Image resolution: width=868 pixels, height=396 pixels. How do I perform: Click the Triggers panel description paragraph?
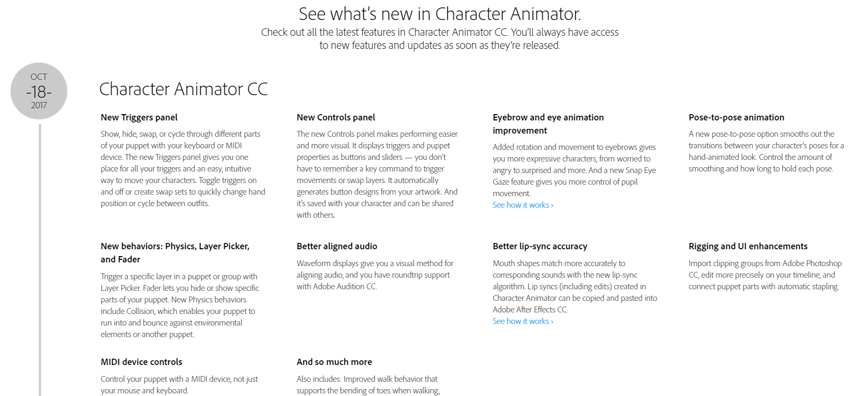[x=183, y=169]
